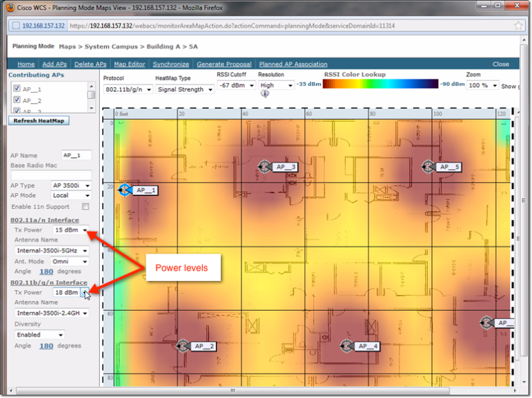532x398 pixels.
Task: Click the "Planning Mode" page title text
Action: 33,46
